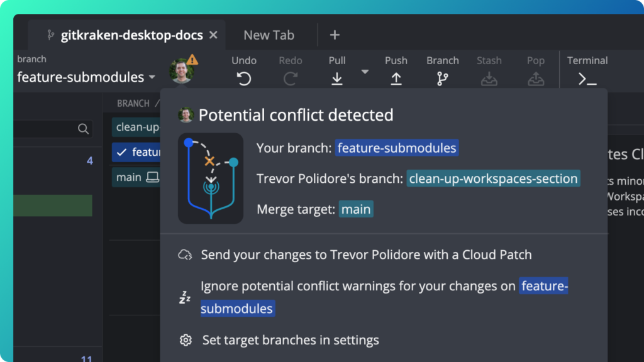Image resolution: width=644 pixels, height=362 pixels.
Task: Click the feature-submodules tag after Your branch
Action: [397, 148]
